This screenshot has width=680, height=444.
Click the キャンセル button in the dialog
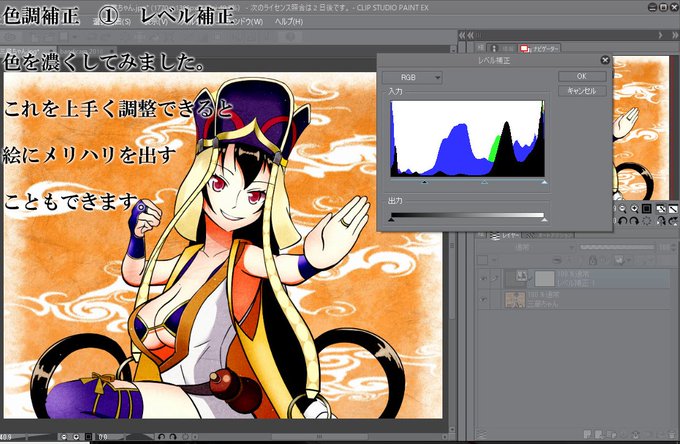pyautogui.click(x=582, y=91)
